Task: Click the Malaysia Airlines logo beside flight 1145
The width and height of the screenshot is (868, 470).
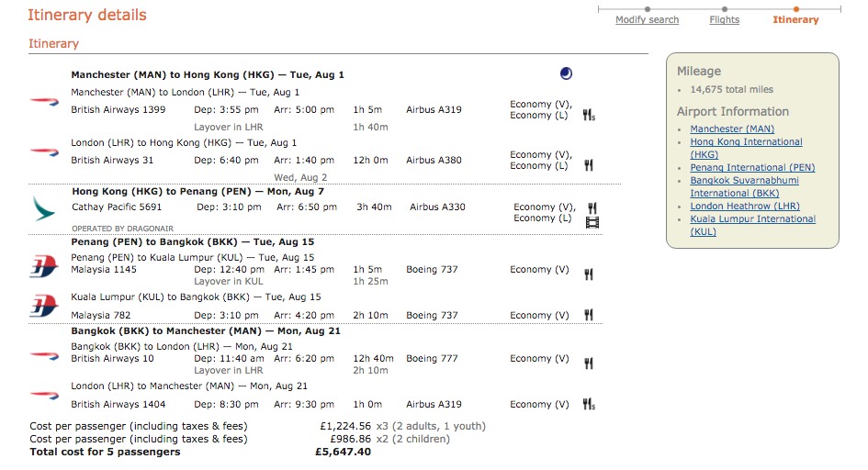Action: point(44,266)
